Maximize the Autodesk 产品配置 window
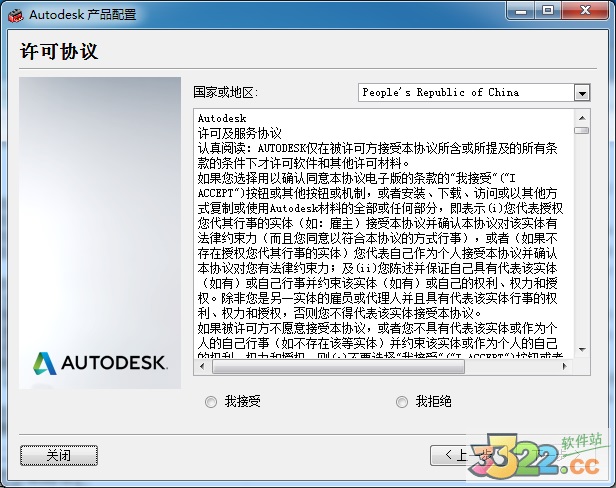 (548, 11)
